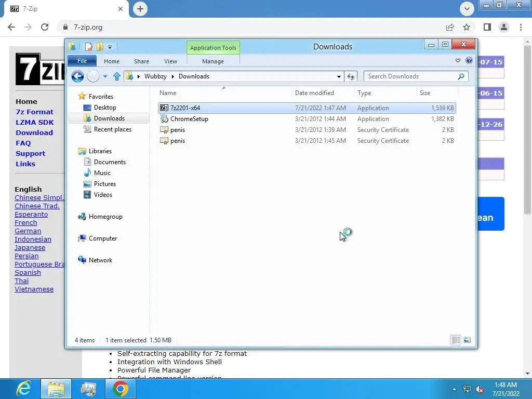
Task: Open Chrome profile avatar
Action: (x=504, y=27)
